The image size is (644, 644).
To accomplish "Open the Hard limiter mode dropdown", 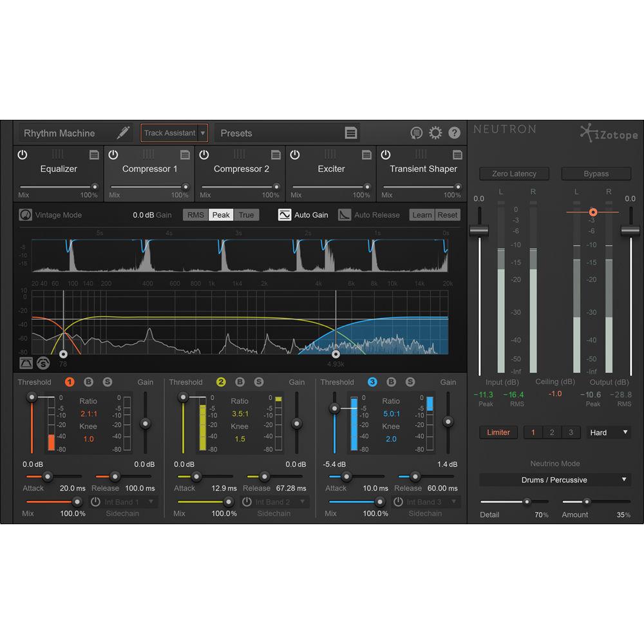I will 607,432.
